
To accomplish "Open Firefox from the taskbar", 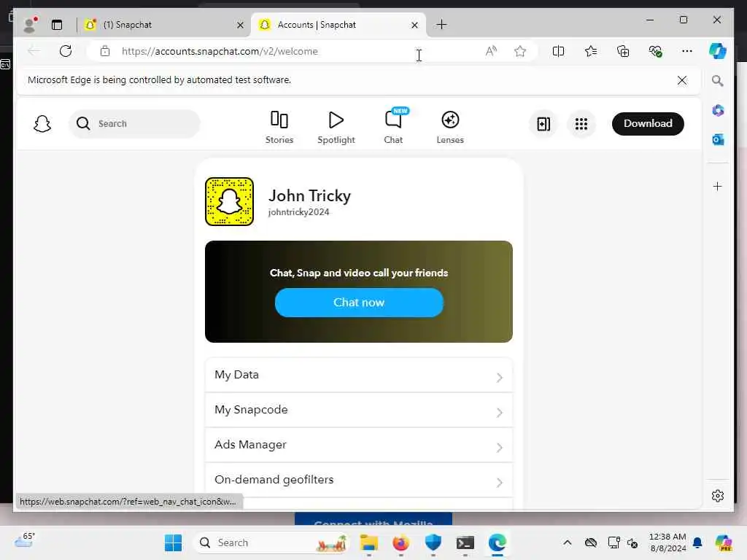I will (x=401, y=542).
